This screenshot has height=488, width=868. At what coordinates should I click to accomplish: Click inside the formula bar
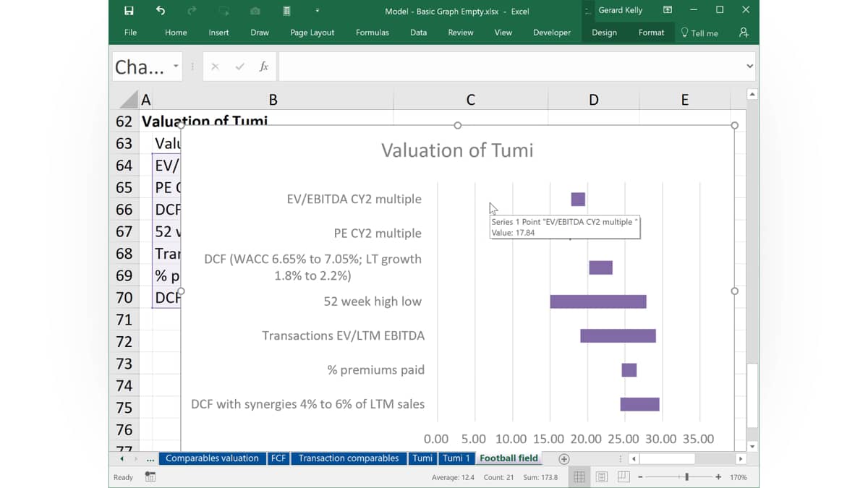click(510, 67)
